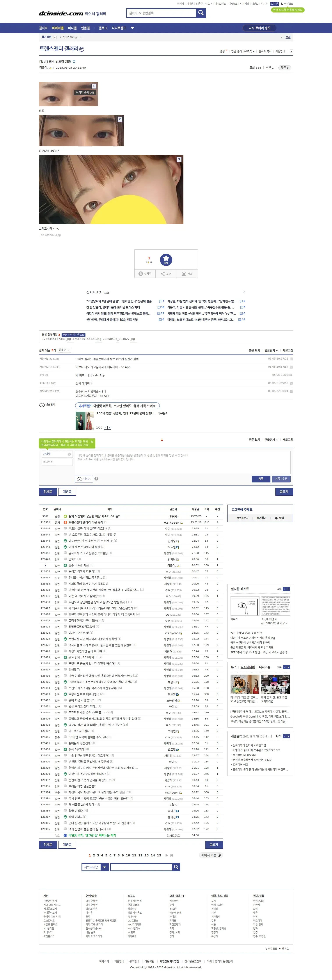
Task: Click 댓글 5 counter button
Action: coord(285,68)
